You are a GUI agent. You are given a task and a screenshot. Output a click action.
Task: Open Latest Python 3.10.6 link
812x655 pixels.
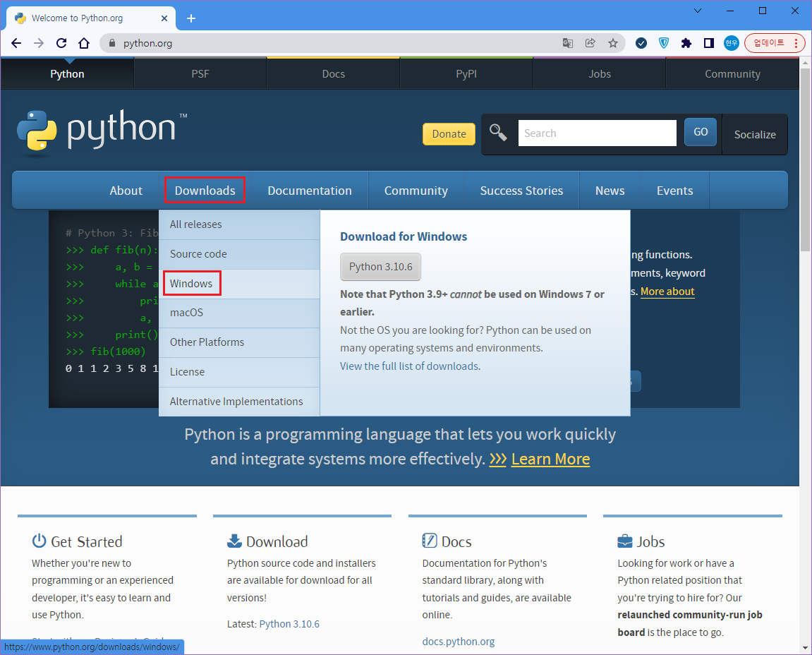coord(289,624)
